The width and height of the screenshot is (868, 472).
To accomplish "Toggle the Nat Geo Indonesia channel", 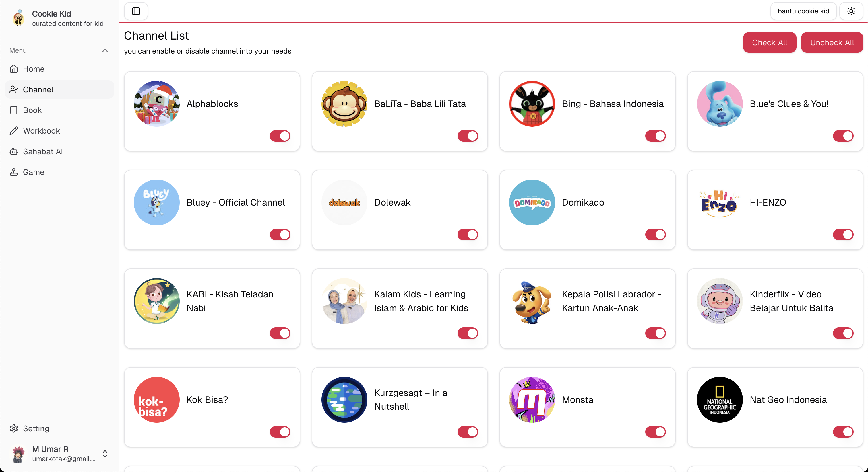I will click(x=843, y=432).
